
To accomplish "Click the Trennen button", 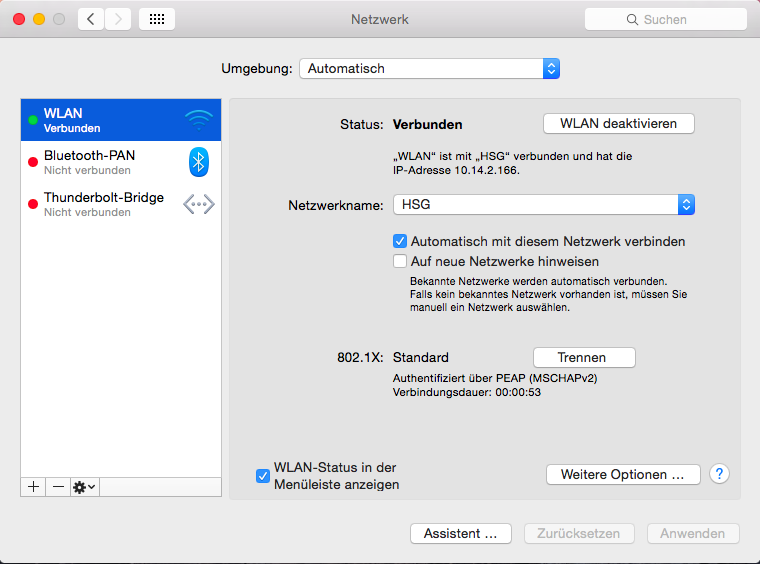I will pos(583,357).
